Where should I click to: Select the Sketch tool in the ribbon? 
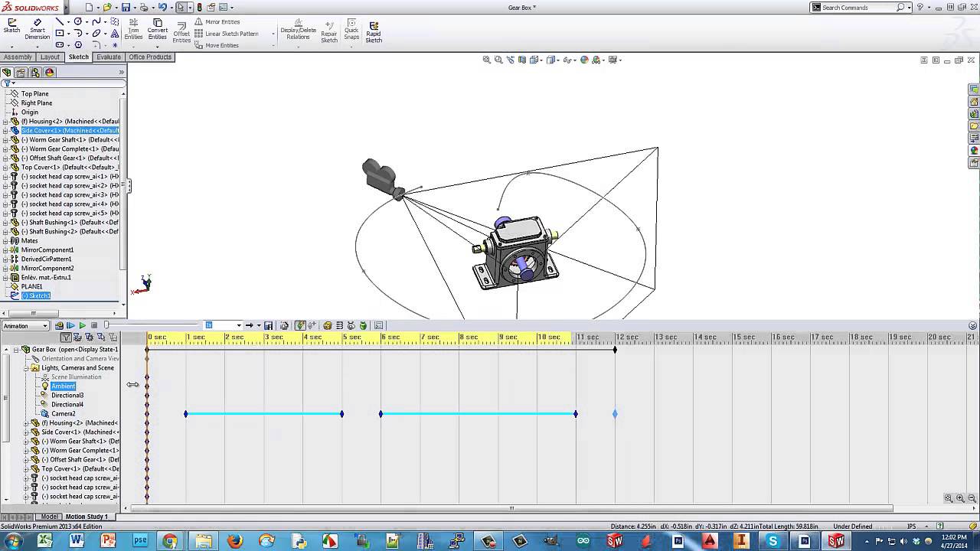click(x=11, y=26)
